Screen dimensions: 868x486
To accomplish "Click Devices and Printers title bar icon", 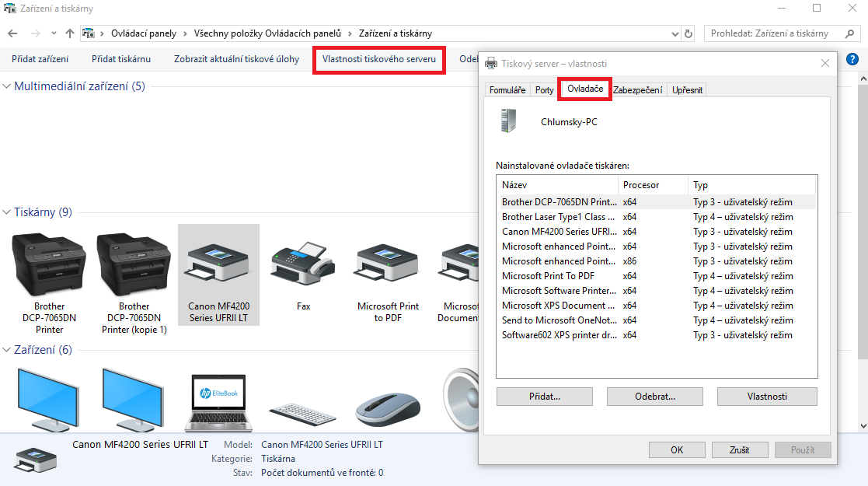I will 9,9.
